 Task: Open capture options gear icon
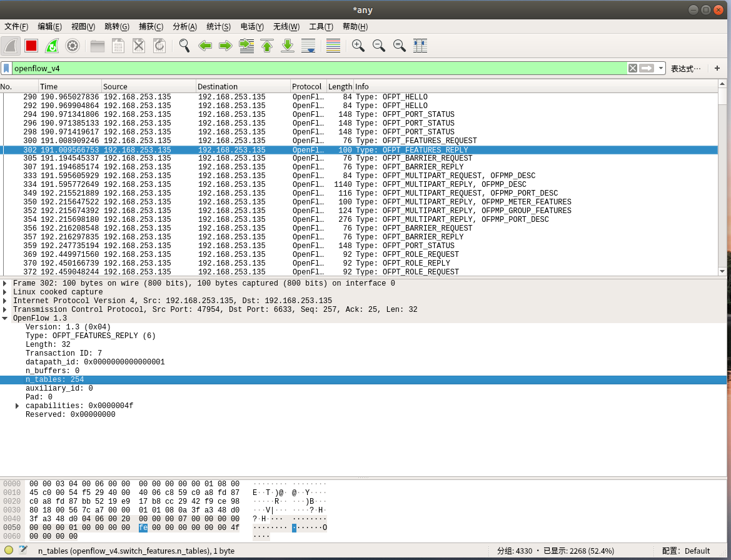73,46
